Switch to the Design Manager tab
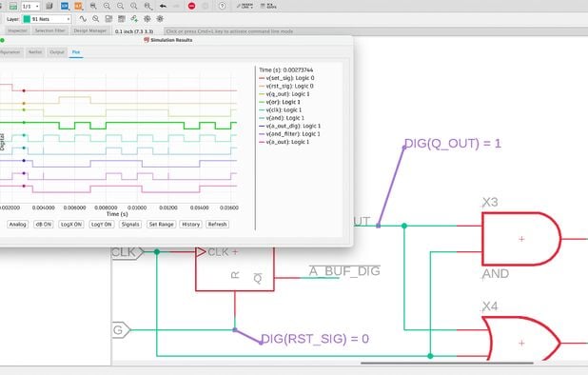 click(90, 30)
